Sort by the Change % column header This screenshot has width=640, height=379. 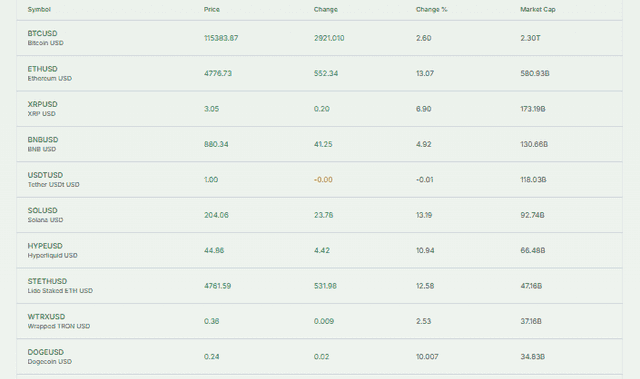(x=431, y=9)
